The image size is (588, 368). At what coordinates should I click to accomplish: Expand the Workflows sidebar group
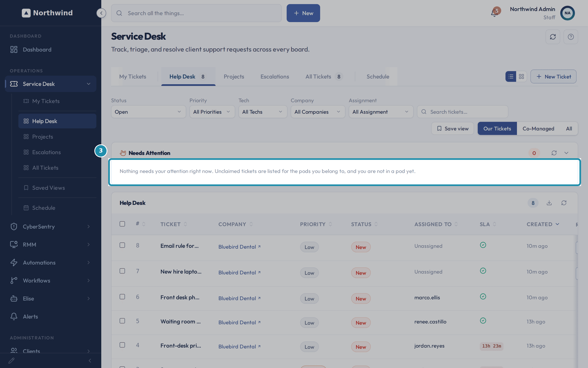pyautogui.click(x=88, y=280)
